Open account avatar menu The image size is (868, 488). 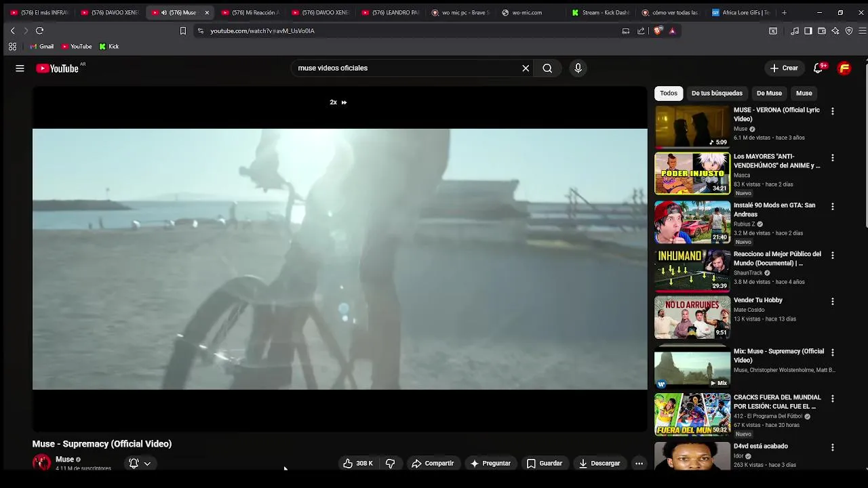844,68
